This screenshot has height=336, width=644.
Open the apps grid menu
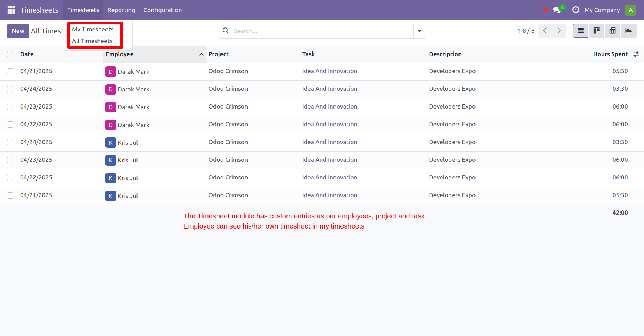coord(11,10)
